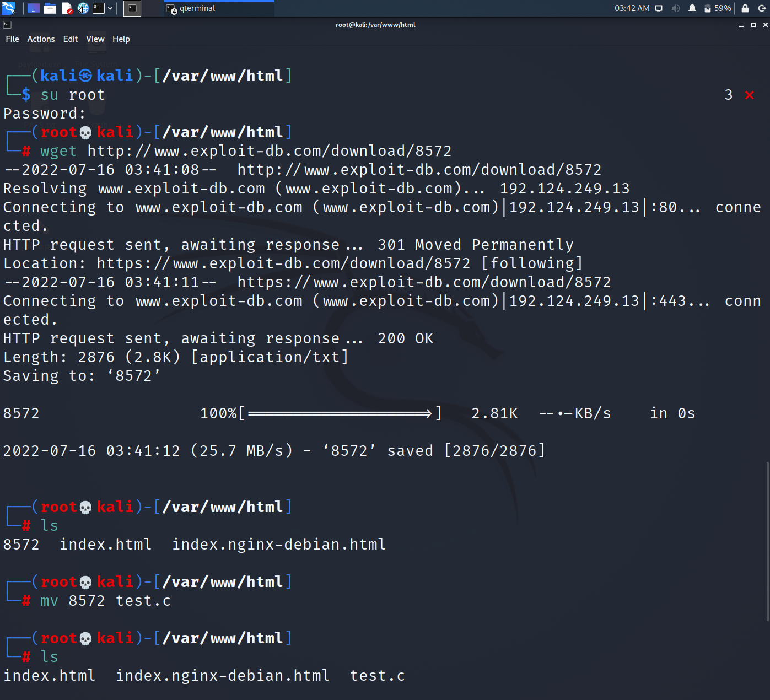Image resolution: width=770 pixels, height=700 pixels.
Task: Open the Kali dragon applications menu
Action: 8,8
